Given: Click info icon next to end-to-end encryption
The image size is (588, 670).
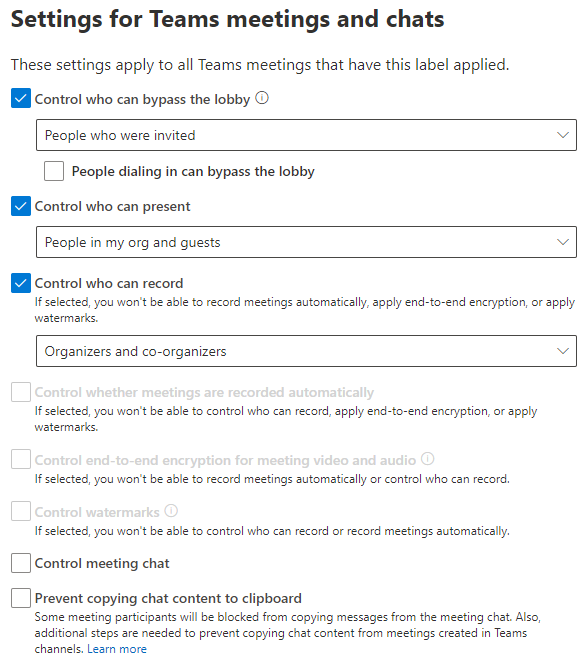Looking at the screenshot, I should click(427, 459).
